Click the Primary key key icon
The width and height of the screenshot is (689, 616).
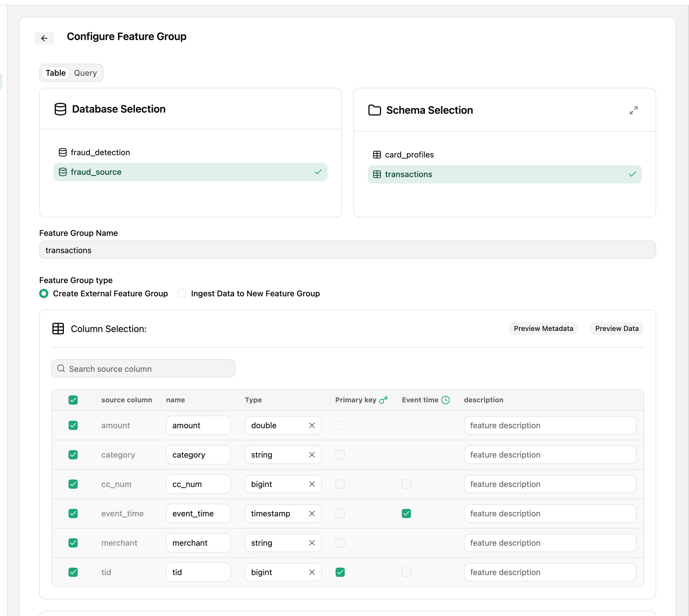coord(383,400)
